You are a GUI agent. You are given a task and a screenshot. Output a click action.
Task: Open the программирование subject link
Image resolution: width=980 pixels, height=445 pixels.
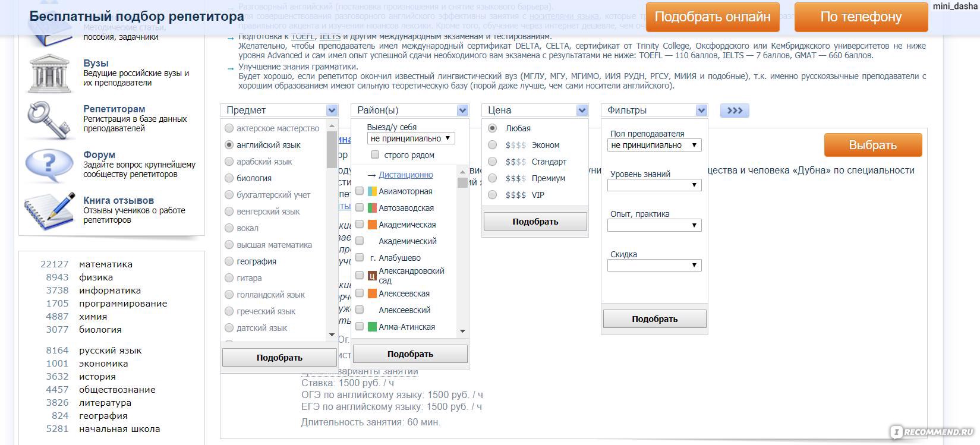[x=123, y=304]
